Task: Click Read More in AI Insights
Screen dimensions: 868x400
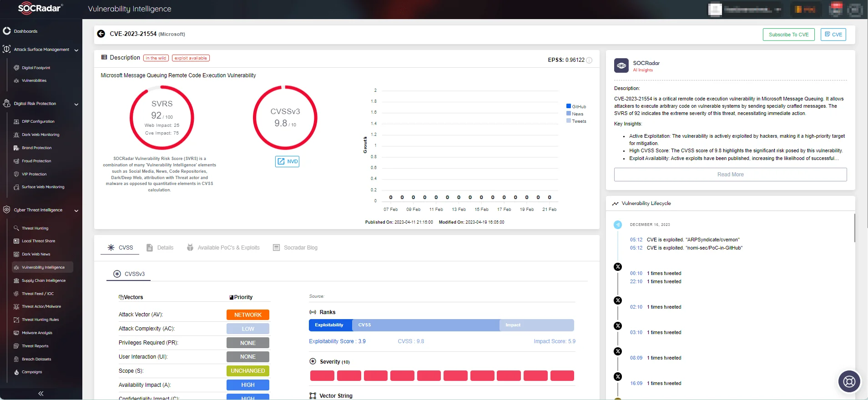Action: click(730, 175)
